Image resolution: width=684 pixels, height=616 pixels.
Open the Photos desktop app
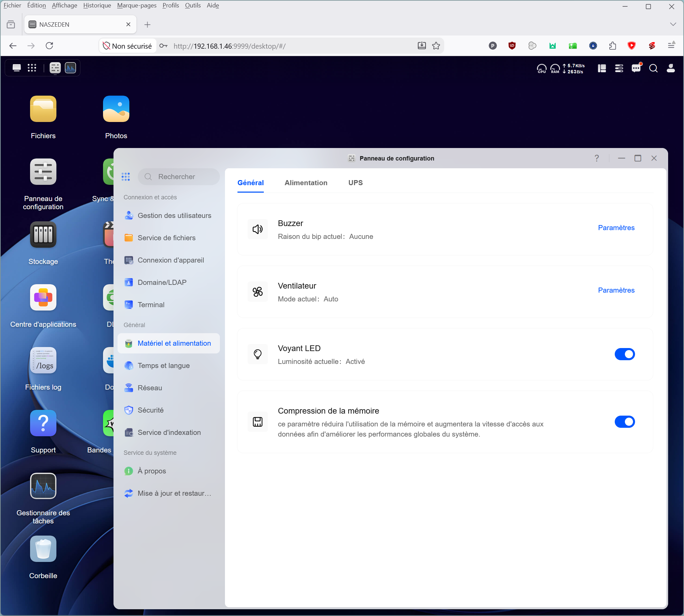pyautogui.click(x=116, y=109)
